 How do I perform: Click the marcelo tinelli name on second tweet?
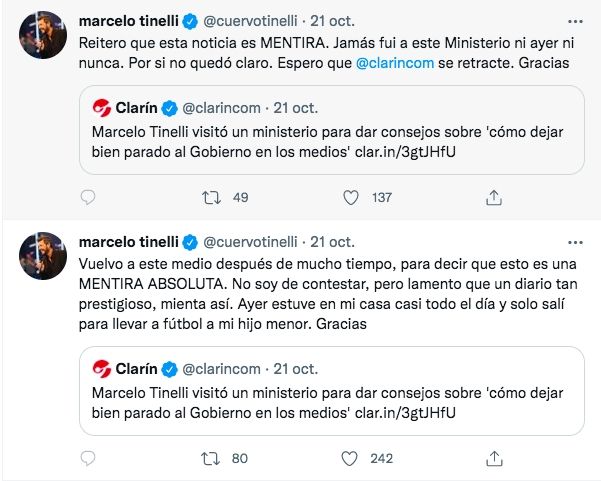(128, 242)
